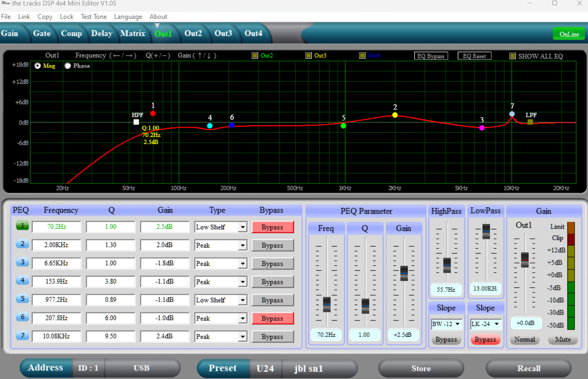This screenshot has width=588, height=379.
Task: Open Type dropdown for band 7
Action: point(243,337)
